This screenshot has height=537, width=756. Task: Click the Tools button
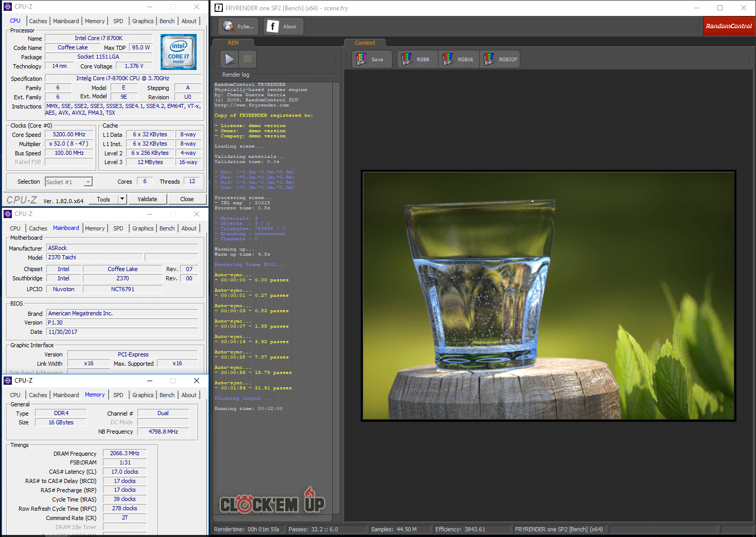click(103, 199)
